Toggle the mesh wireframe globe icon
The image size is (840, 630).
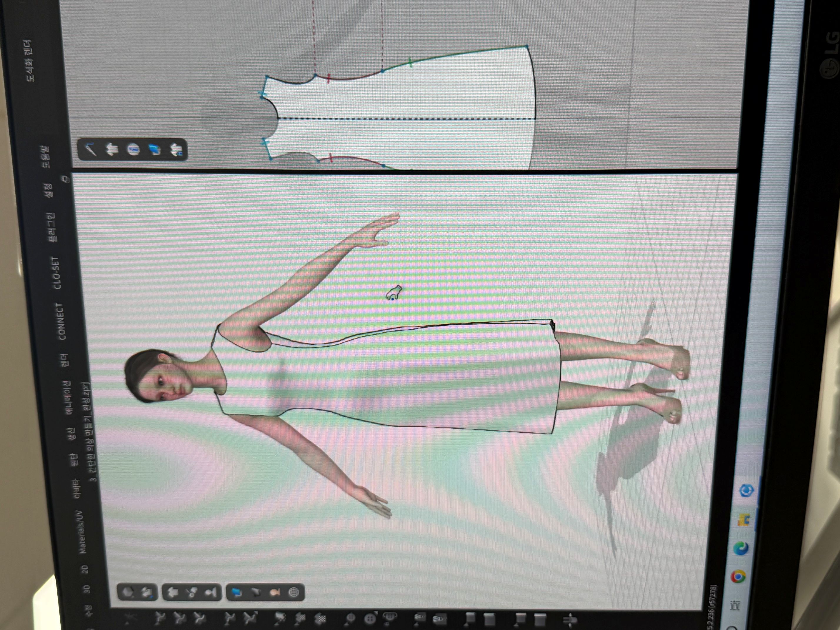pos(294,592)
